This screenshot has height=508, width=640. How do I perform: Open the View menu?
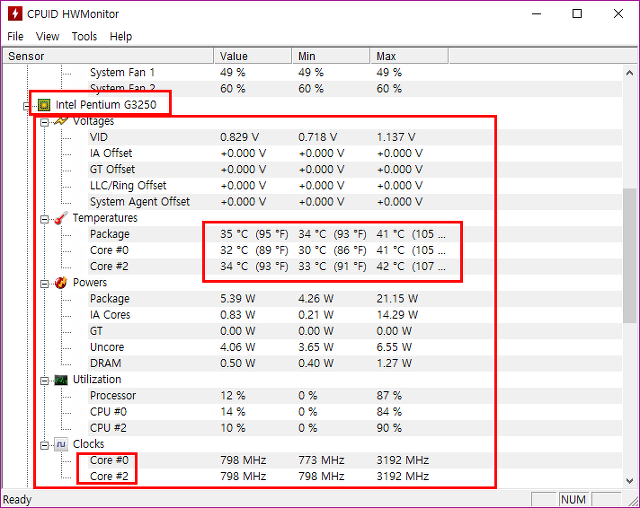(x=47, y=37)
